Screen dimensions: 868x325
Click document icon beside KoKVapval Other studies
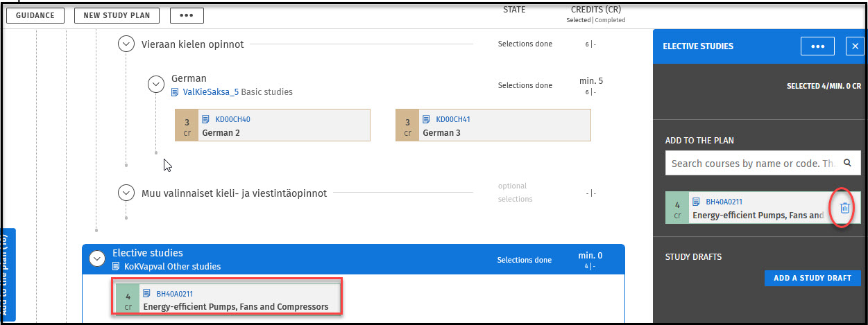click(x=117, y=266)
